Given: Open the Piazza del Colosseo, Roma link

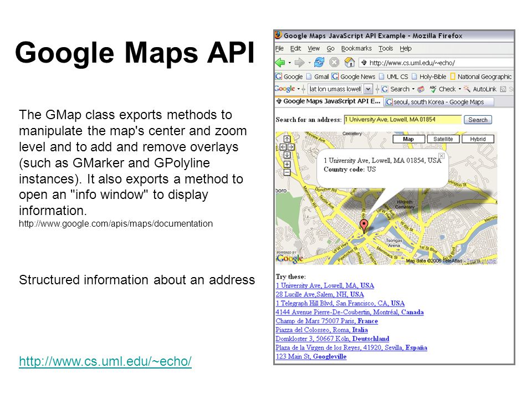Looking at the screenshot, I should tap(321, 330).
